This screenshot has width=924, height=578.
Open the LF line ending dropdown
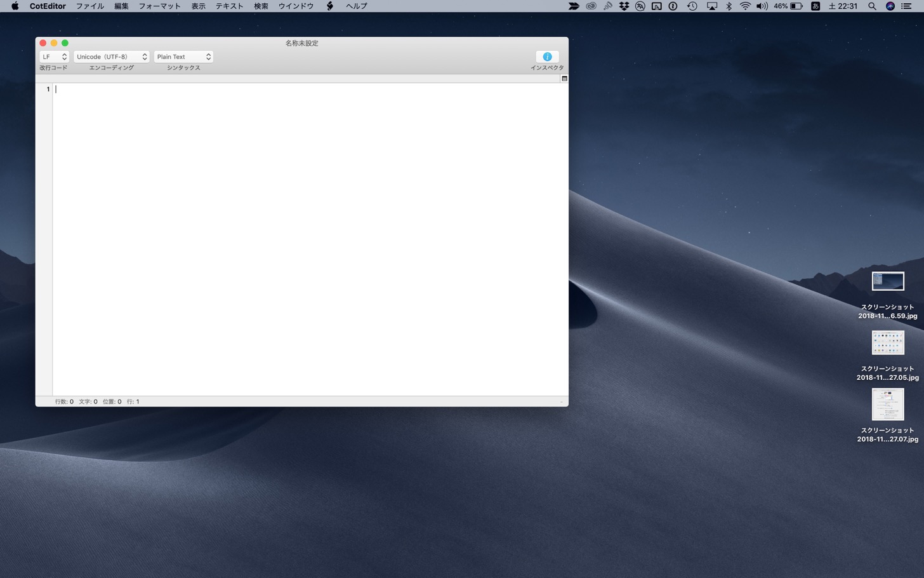coord(54,57)
